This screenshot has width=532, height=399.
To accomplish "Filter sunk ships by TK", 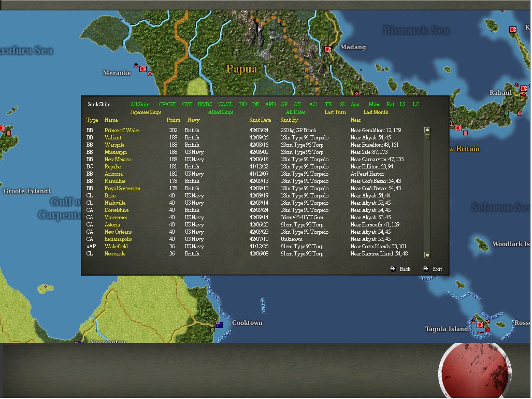I will tap(328, 104).
